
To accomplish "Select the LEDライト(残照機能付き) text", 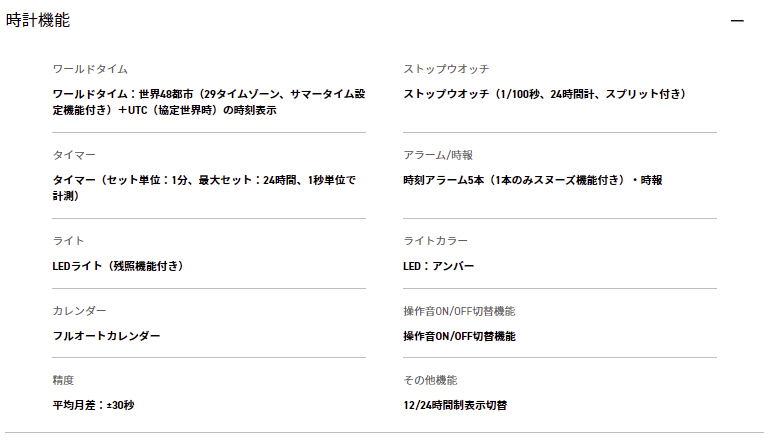I will [x=118, y=266].
